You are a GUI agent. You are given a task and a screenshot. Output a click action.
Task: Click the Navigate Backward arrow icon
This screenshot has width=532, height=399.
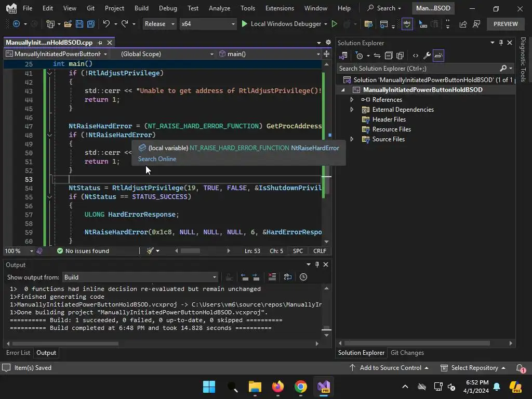16,24
